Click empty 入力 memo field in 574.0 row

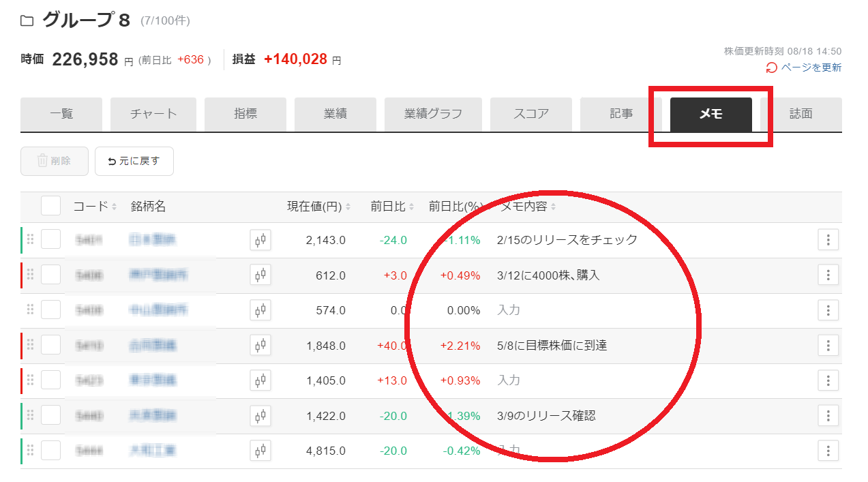[509, 310]
